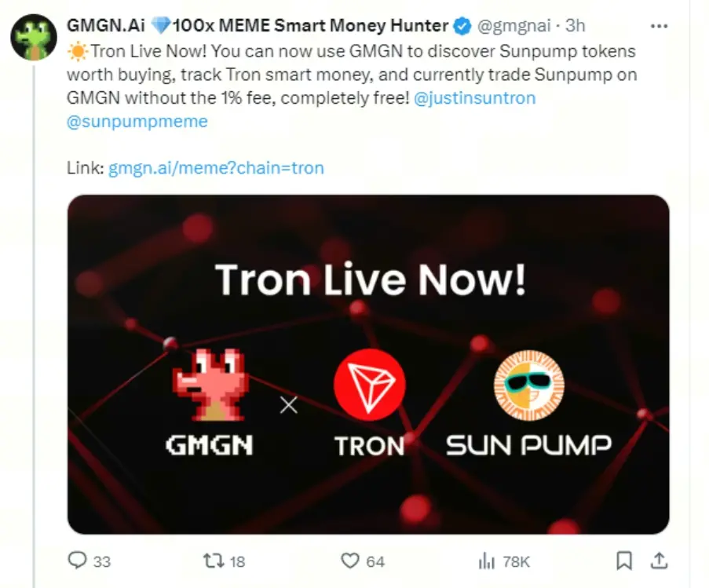
Task: Open the @sunpumpmeme mention
Action: (137, 122)
